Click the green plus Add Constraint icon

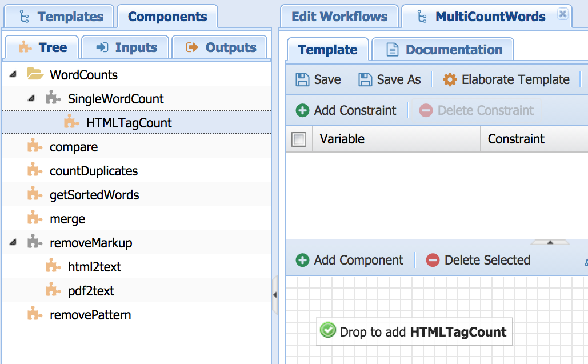tap(302, 110)
